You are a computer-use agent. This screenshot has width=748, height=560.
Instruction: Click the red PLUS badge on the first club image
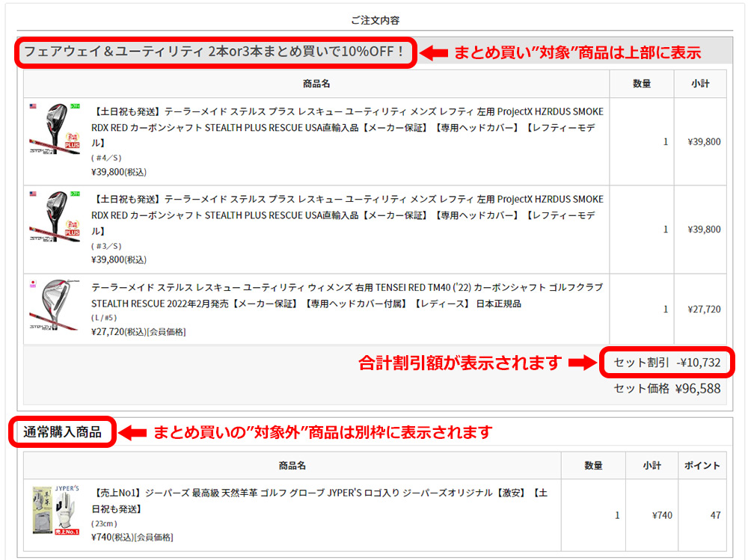point(72,142)
